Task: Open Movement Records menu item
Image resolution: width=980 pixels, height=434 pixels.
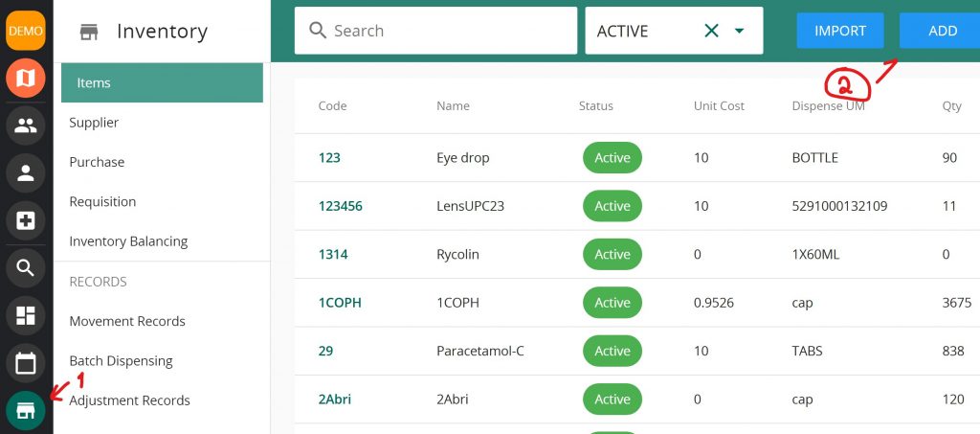Action: (x=127, y=321)
